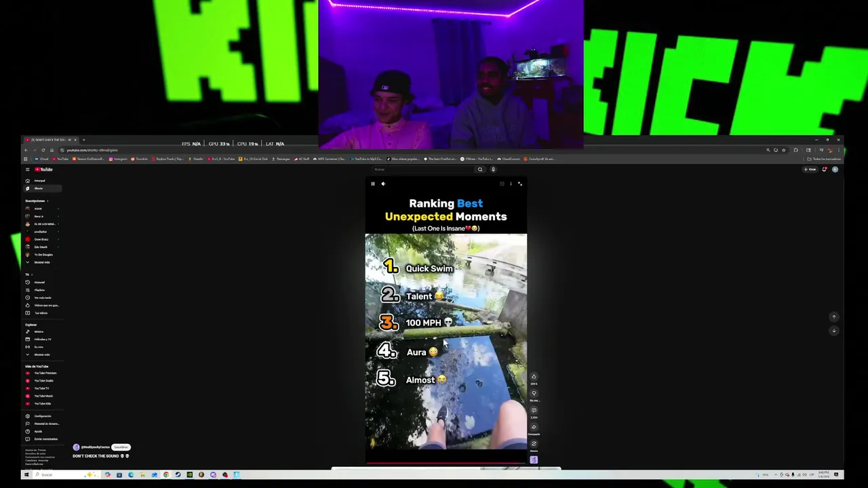Open the comments on the Short
This screenshot has height=488, width=868.
coord(534,410)
